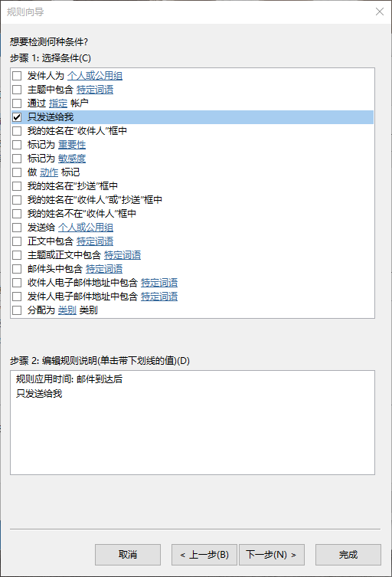Click inside the 编辑规则说明 description box

click(x=192, y=422)
